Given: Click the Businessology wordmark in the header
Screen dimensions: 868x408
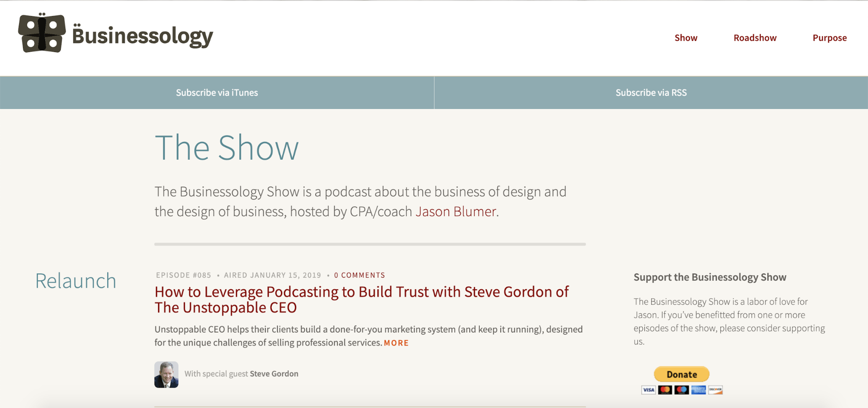Looking at the screenshot, I should [142, 36].
